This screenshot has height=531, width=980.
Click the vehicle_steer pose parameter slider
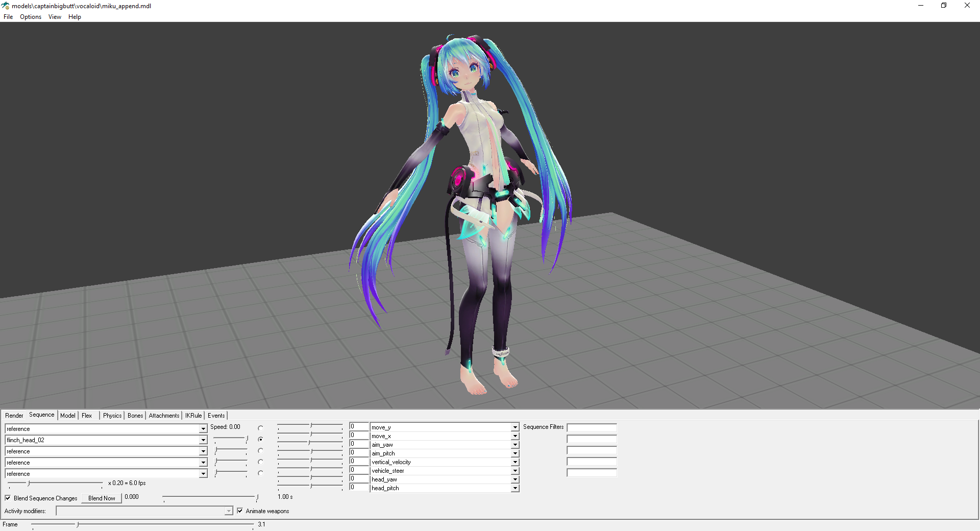tap(310, 469)
